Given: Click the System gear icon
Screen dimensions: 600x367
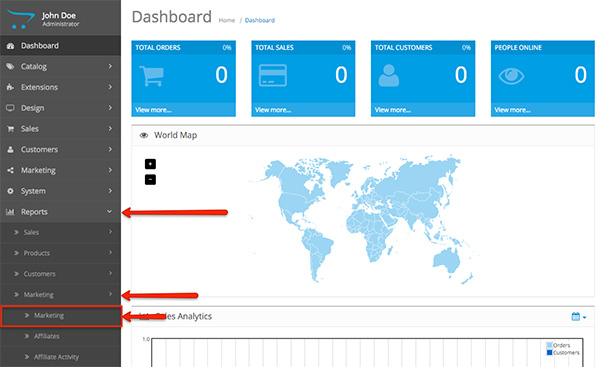Looking at the screenshot, I should pyautogui.click(x=10, y=191).
